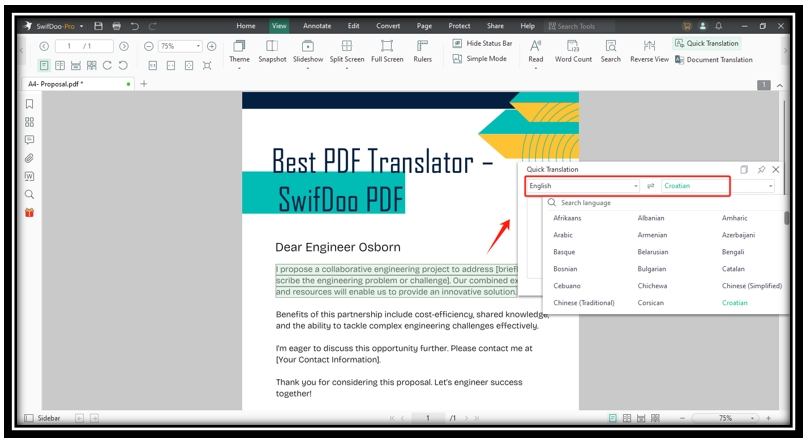Screen dimensions: 808x445
Task: Open notifications bell
Action: click(718, 26)
